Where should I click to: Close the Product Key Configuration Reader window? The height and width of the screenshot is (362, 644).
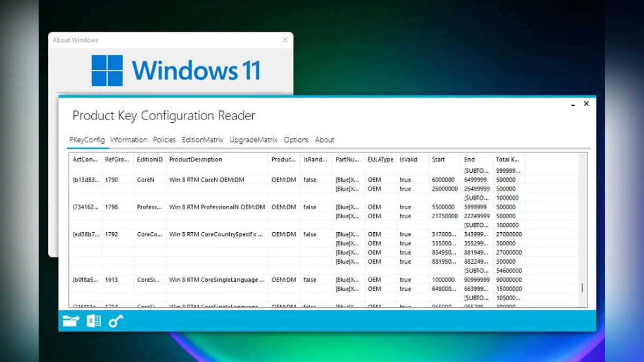(x=586, y=104)
